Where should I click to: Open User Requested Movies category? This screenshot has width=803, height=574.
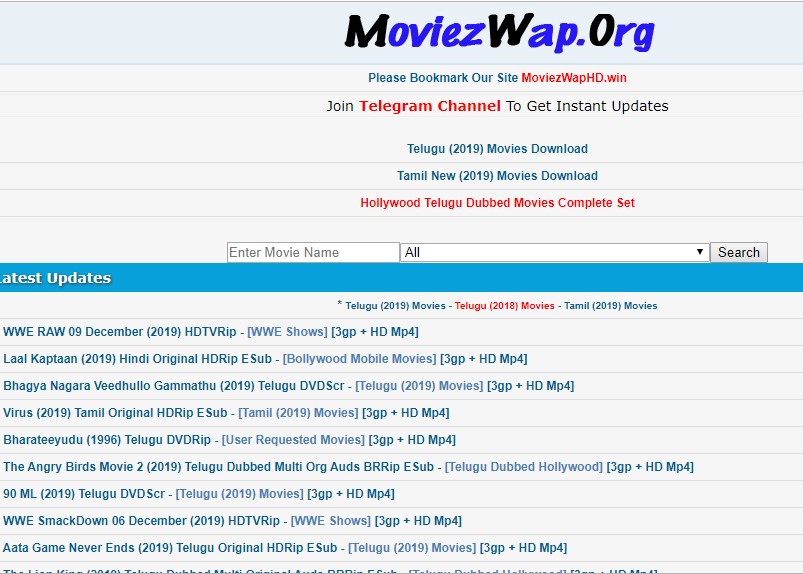[x=293, y=440]
